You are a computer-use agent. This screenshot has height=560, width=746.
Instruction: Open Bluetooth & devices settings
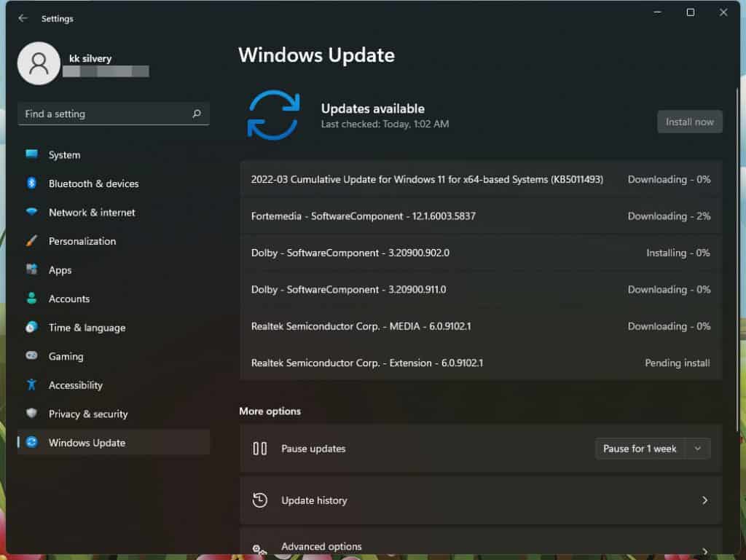coord(113,184)
